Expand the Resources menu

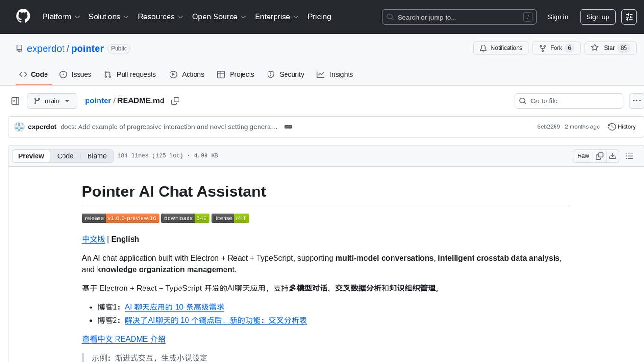point(161,17)
